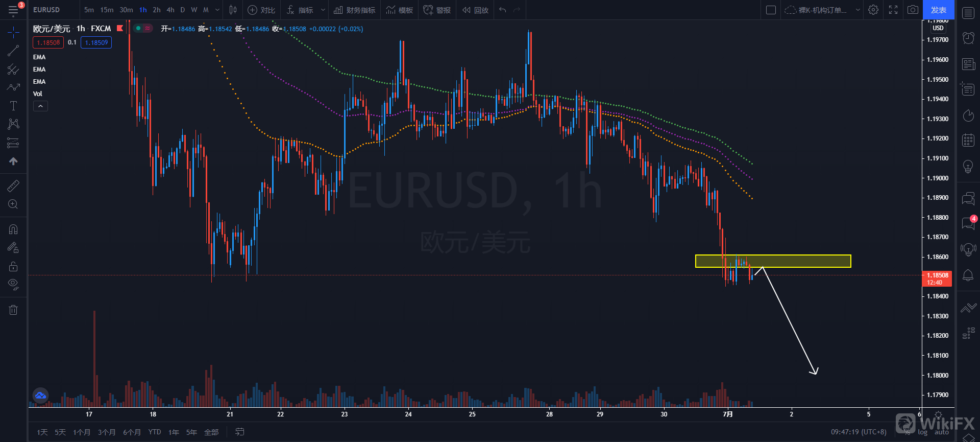
Task: Open the indicator templates dropdown arrow
Action: click(323, 10)
